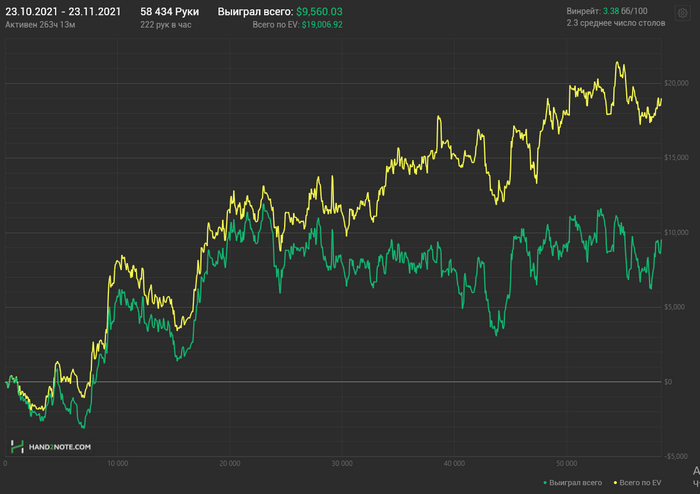
Task: Toggle the yellow 'Всего по EV' legend entry
Action: point(638,483)
